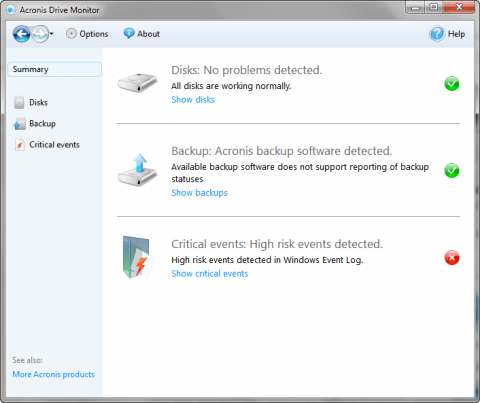Click the Options gear icon

71,34
